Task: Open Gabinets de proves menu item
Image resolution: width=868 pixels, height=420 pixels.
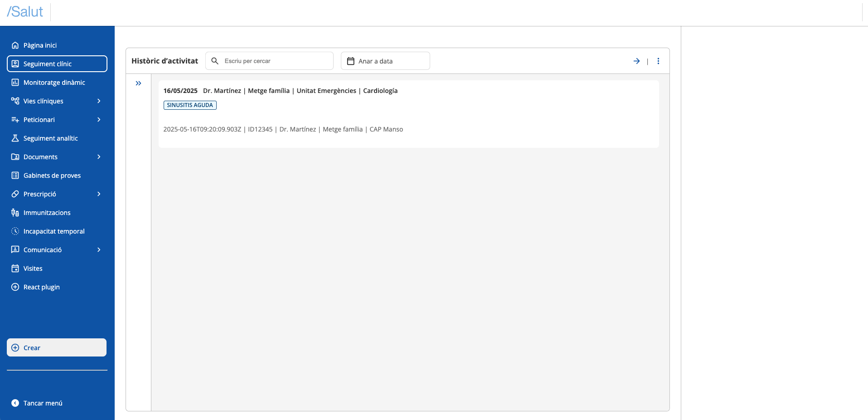Action: pyautogui.click(x=52, y=176)
